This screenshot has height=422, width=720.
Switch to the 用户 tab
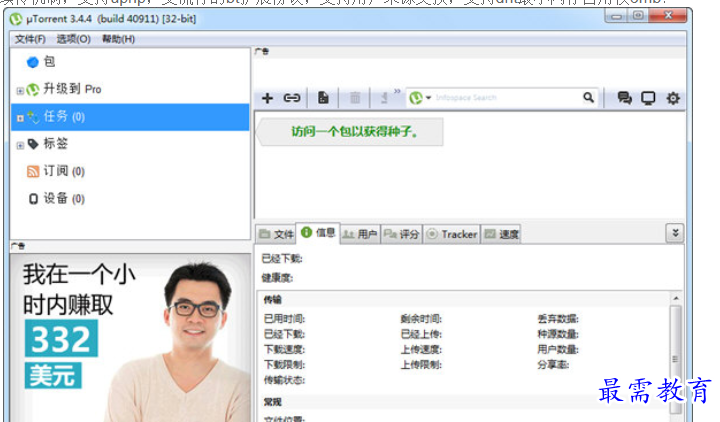click(x=360, y=234)
